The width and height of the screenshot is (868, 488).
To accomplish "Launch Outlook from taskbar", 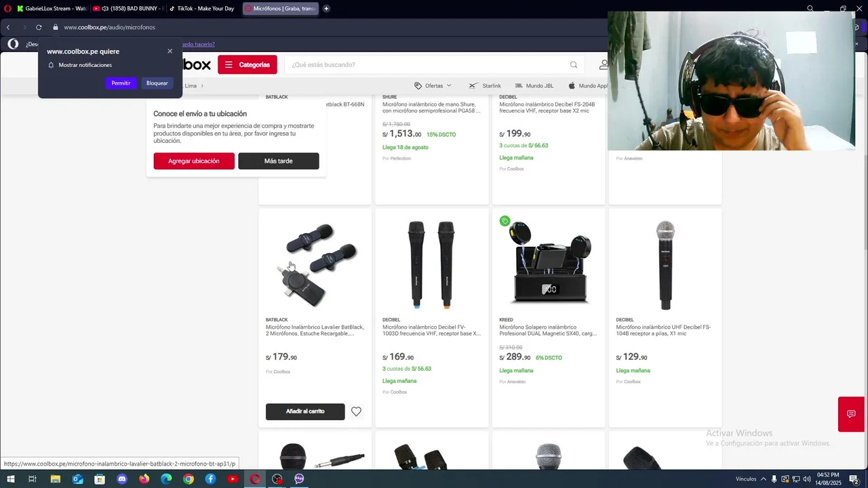I will 77,479.
